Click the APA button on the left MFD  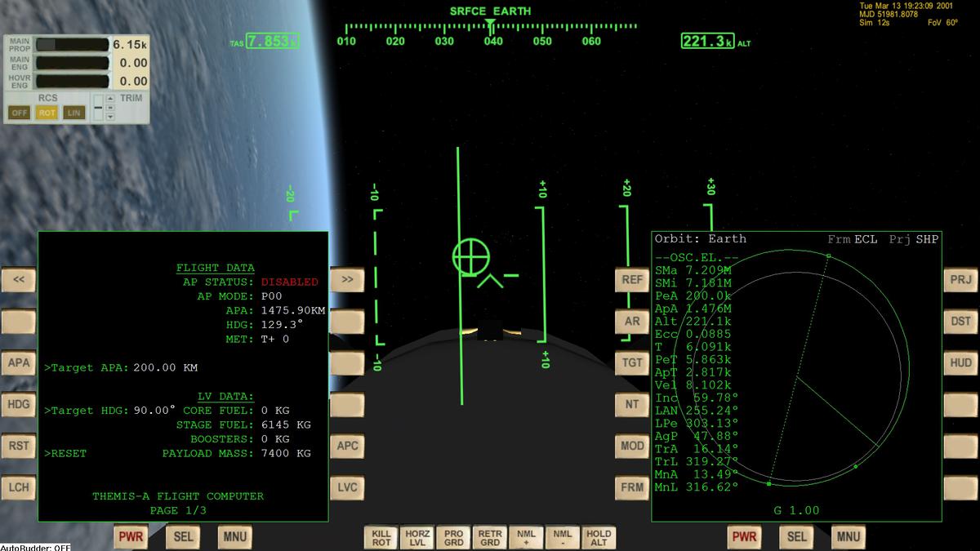pyautogui.click(x=19, y=362)
